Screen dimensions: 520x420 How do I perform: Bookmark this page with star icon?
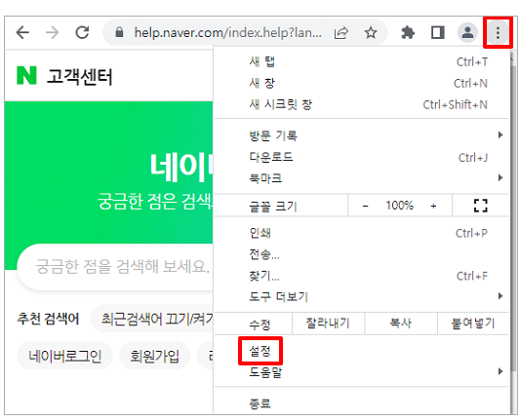371,32
